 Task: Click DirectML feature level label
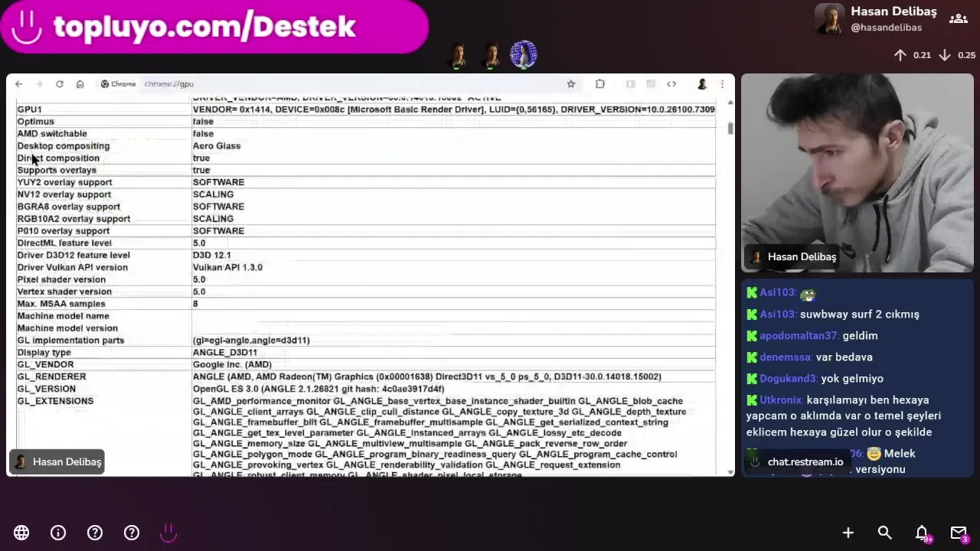coord(64,243)
